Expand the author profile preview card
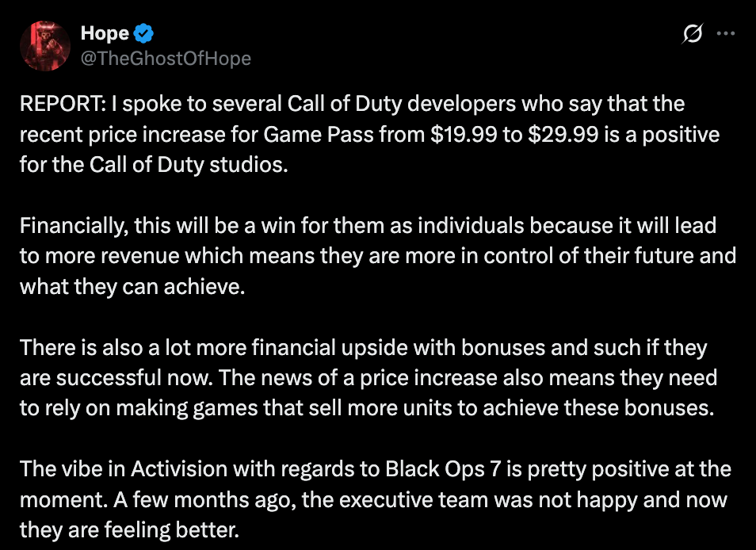The height and width of the screenshot is (550, 756). pos(45,45)
